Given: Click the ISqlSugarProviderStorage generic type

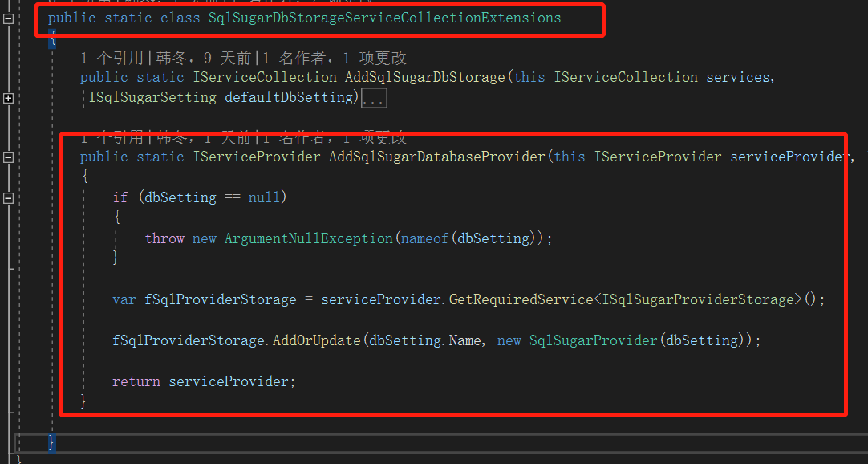Looking at the screenshot, I should click(698, 299).
